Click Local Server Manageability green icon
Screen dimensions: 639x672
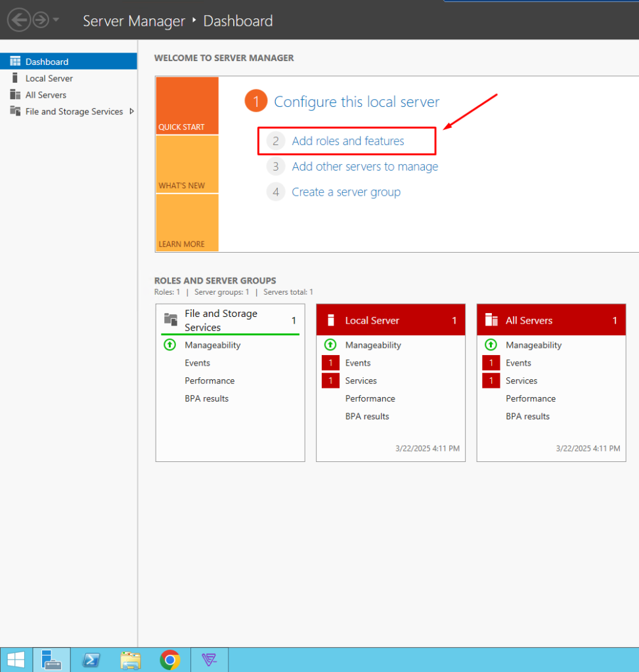pos(330,345)
